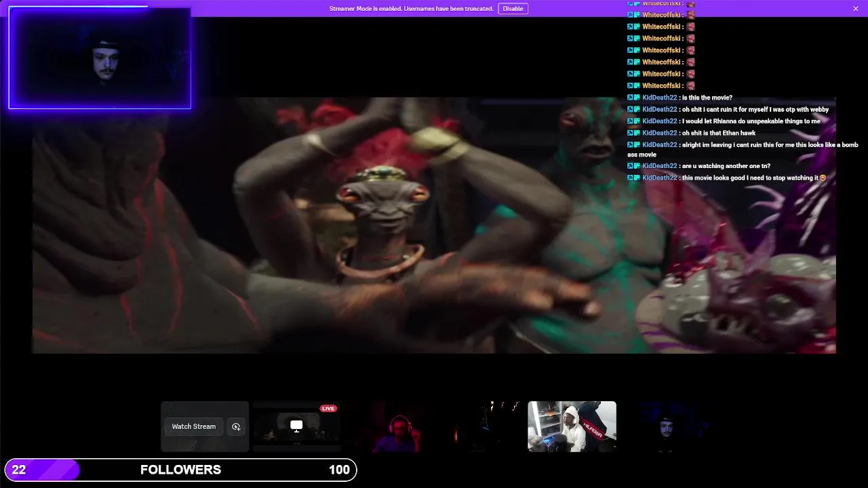Select the rightmost blue-lit participant thumbnail
This screenshot has width=868, height=488.
coord(664,426)
